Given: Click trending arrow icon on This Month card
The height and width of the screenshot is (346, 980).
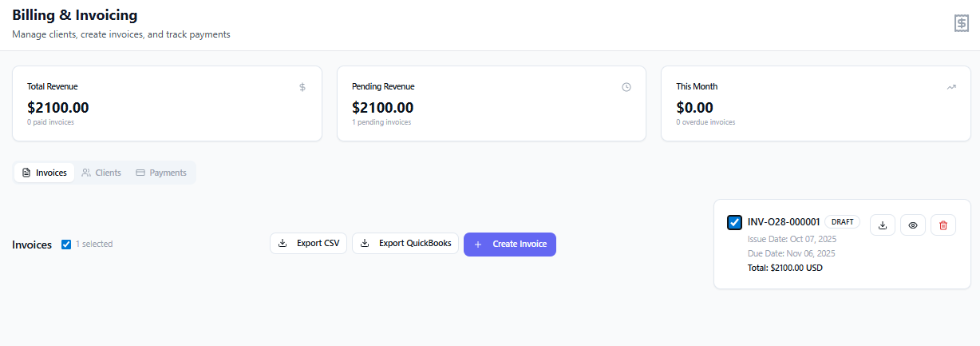Looking at the screenshot, I should 951,87.
